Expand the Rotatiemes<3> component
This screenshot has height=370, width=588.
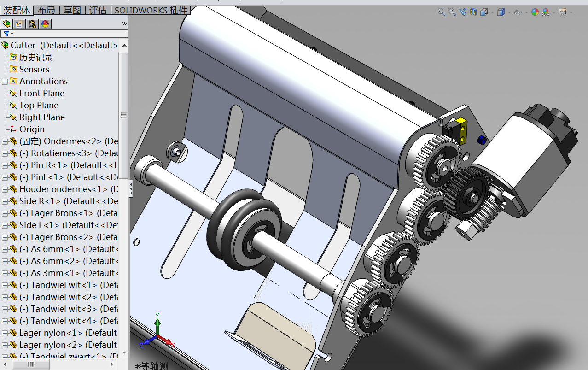pyautogui.click(x=5, y=153)
